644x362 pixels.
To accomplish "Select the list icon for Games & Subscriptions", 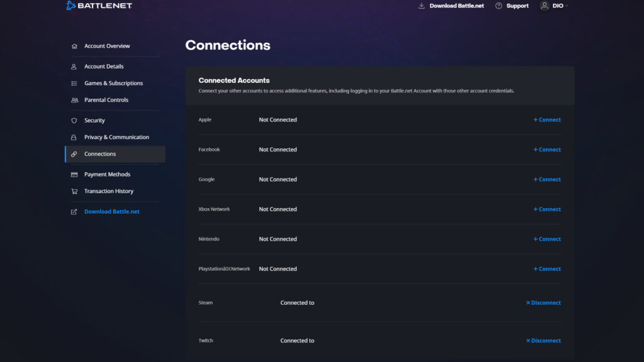I will click(x=74, y=83).
